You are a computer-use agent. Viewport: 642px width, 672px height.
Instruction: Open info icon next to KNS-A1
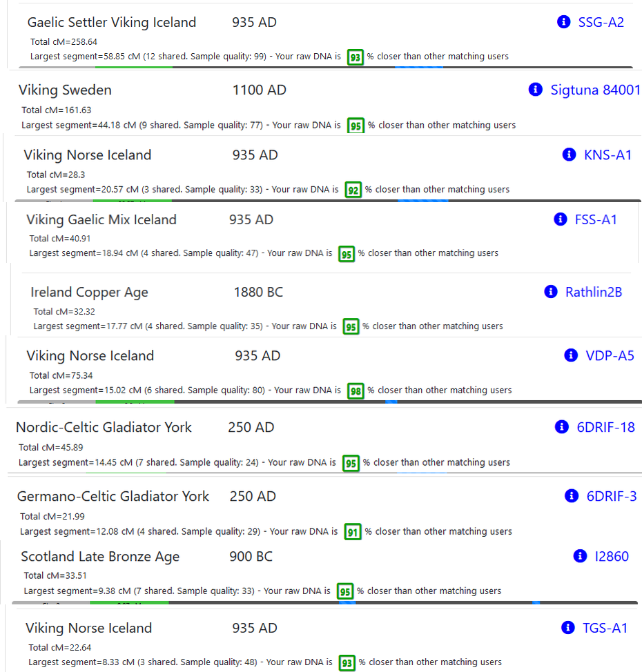tap(569, 155)
